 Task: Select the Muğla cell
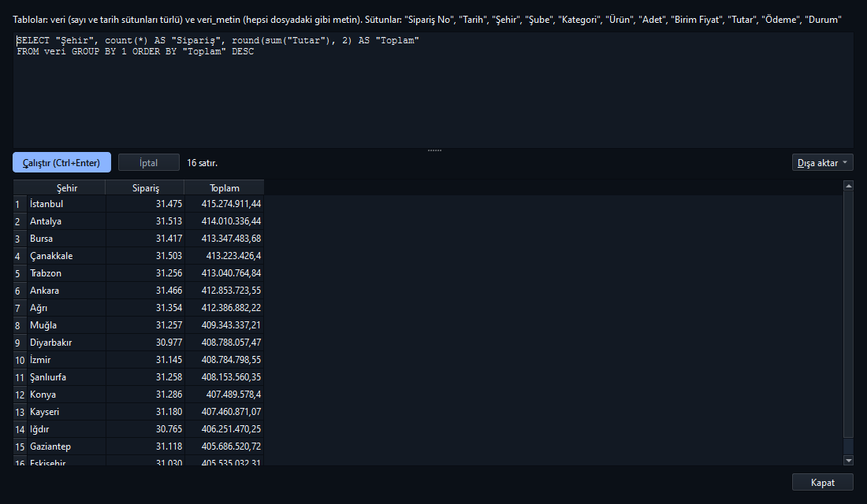pyautogui.click(x=66, y=325)
